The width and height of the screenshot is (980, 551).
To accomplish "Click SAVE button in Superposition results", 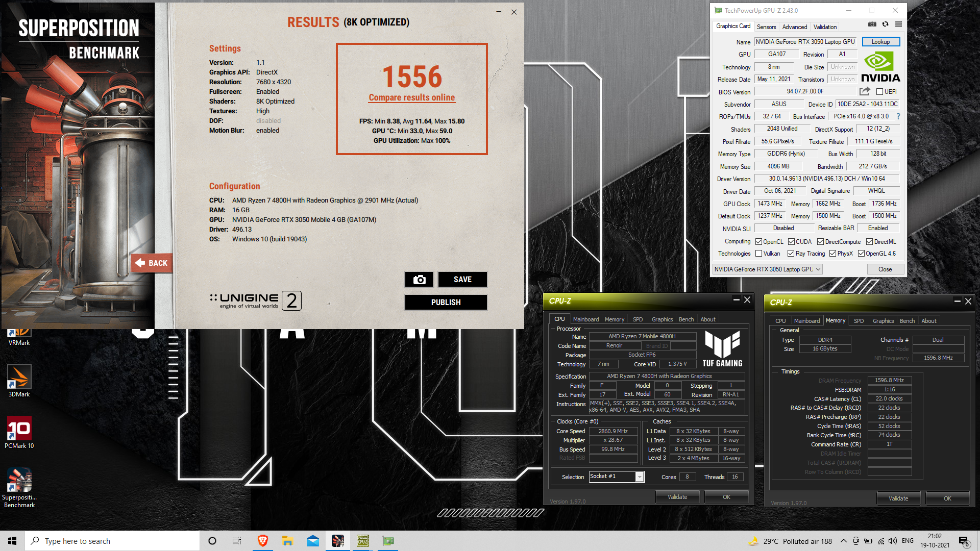I will click(462, 280).
